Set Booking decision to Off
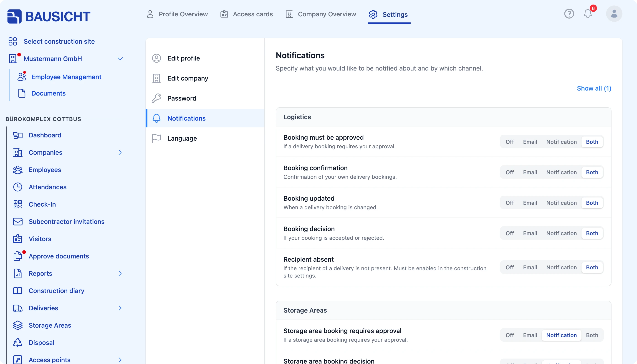This screenshot has height=364, width=637. click(x=510, y=233)
